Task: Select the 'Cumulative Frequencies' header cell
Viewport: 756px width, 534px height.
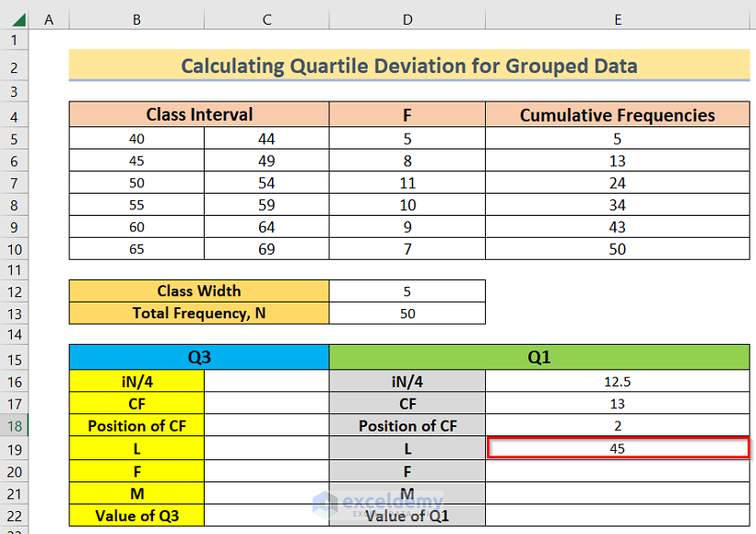Action: (618, 114)
